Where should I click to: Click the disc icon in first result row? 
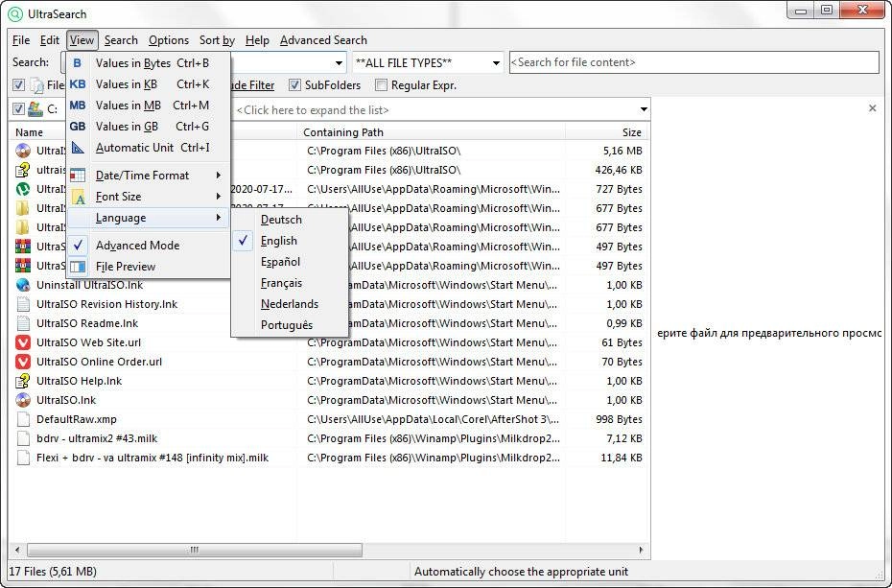[x=23, y=151]
